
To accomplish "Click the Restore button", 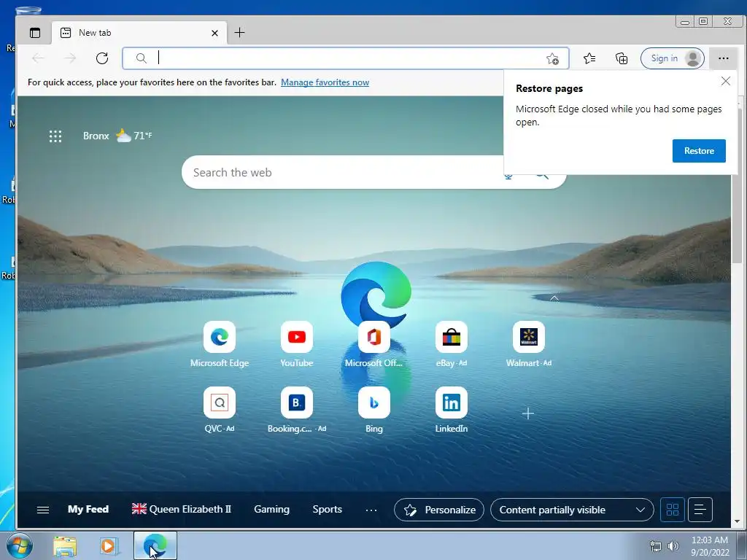I will click(x=699, y=151).
